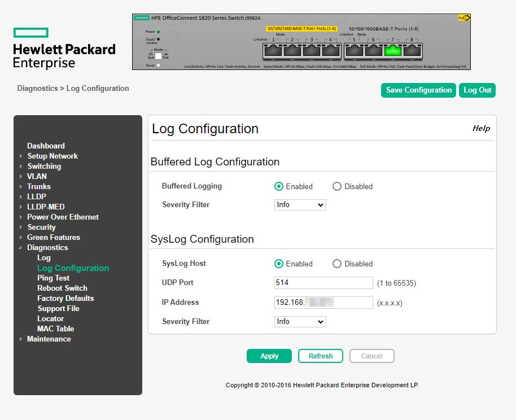This screenshot has height=420, width=516.
Task: Click Diagnostics breadcrumb text
Action: click(37, 89)
